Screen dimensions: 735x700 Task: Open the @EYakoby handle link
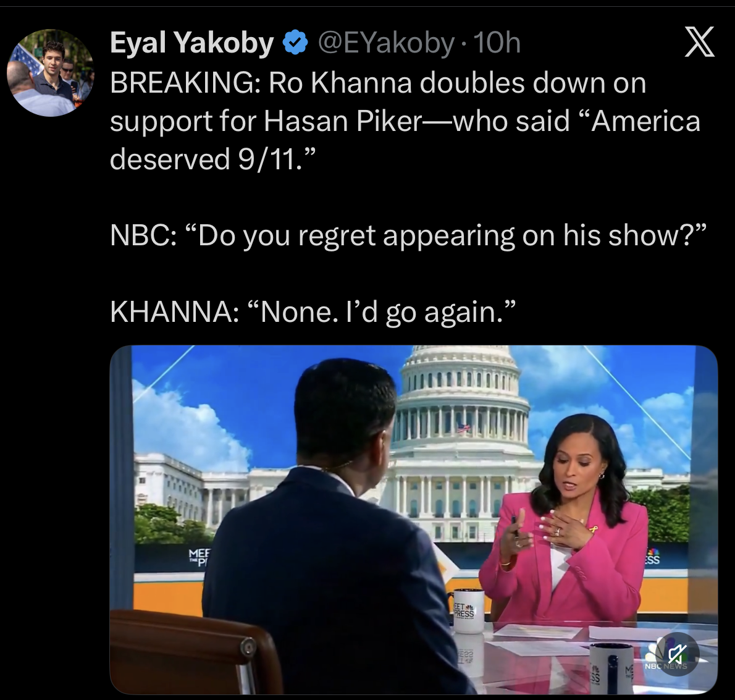(386, 43)
